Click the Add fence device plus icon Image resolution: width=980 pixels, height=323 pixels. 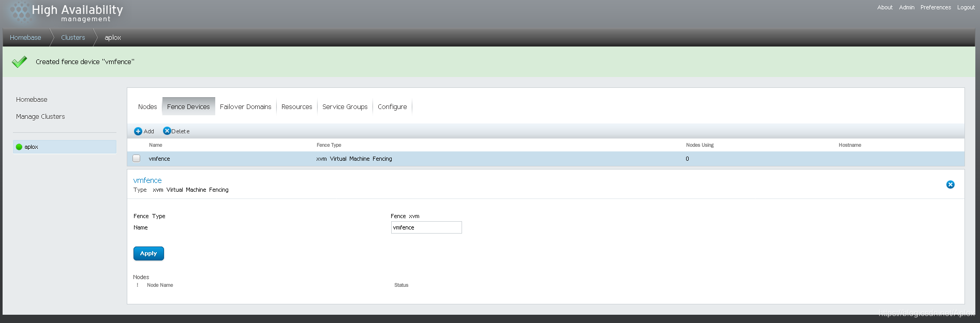click(138, 131)
